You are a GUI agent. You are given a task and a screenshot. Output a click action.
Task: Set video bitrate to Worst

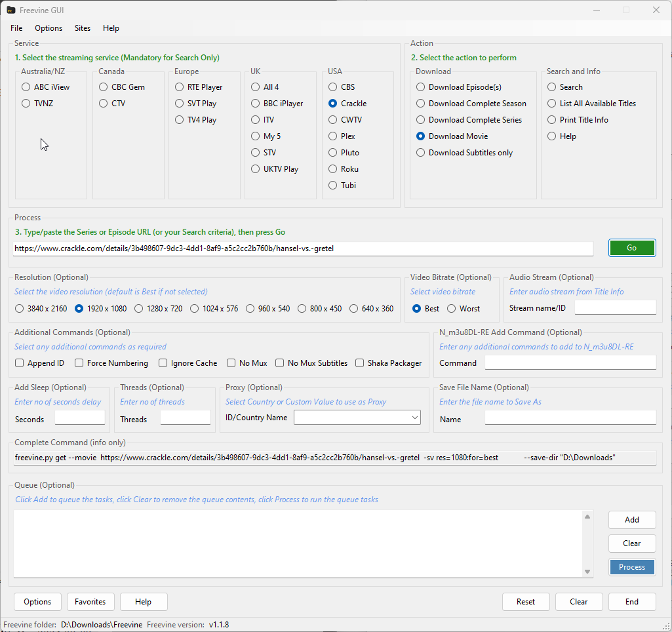[x=452, y=309]
